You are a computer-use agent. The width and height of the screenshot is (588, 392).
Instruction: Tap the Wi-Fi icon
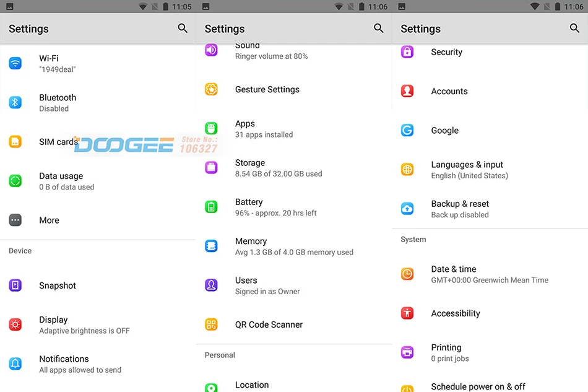coord(15,63)
